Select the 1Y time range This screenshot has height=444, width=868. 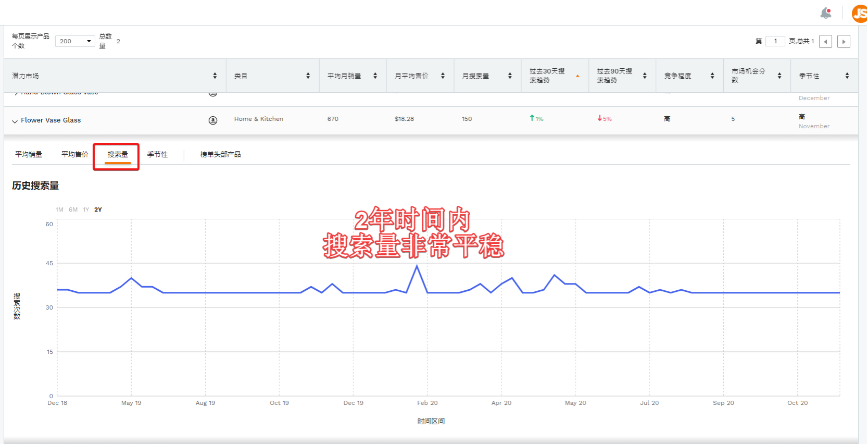86,209
